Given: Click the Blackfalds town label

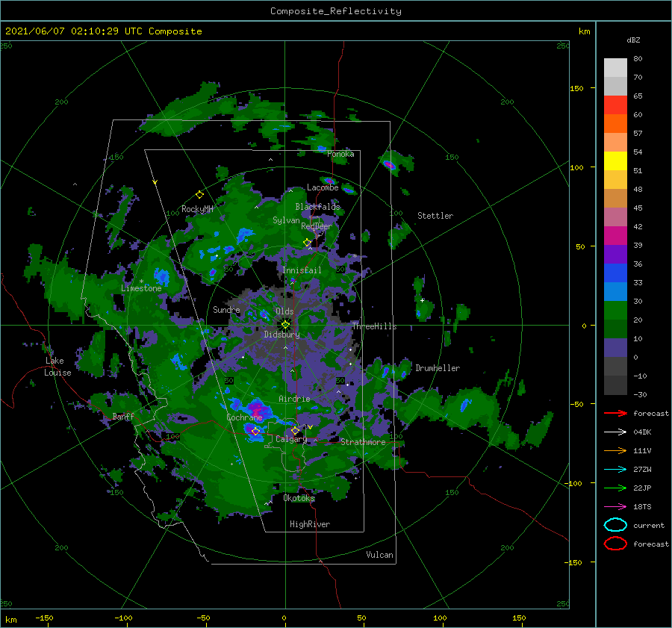Looking at the screenshot, I should (317, 207).
